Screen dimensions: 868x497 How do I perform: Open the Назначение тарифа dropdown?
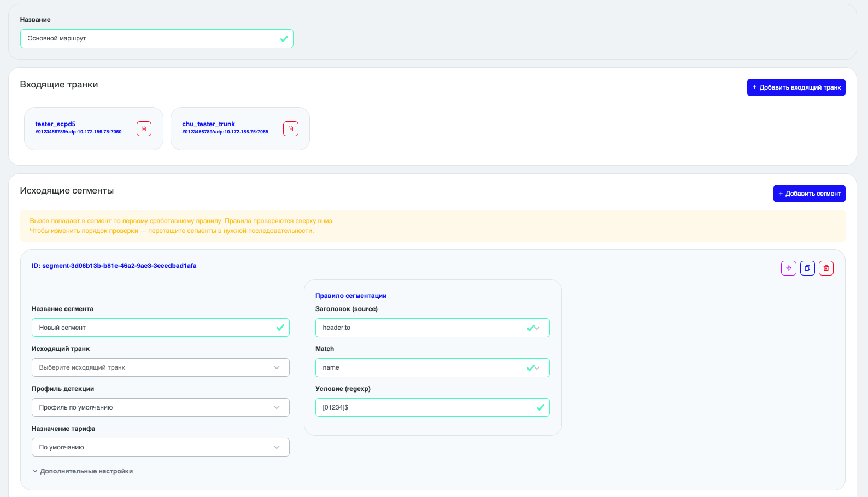pyautogui.click(x=161, y=447)
